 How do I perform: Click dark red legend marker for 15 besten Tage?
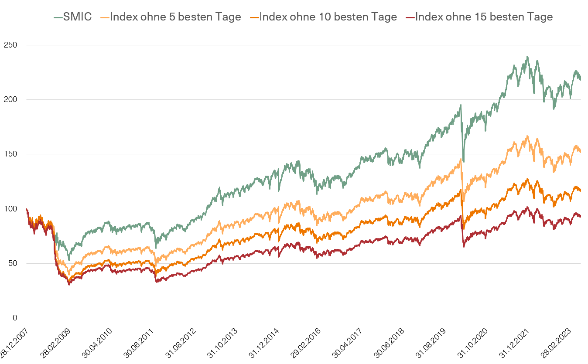[410, 17]
